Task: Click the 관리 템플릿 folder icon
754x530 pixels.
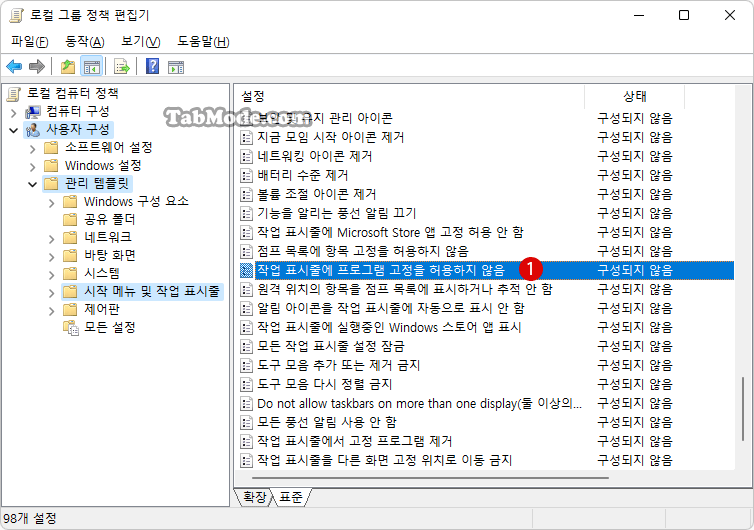Action: 51,183
